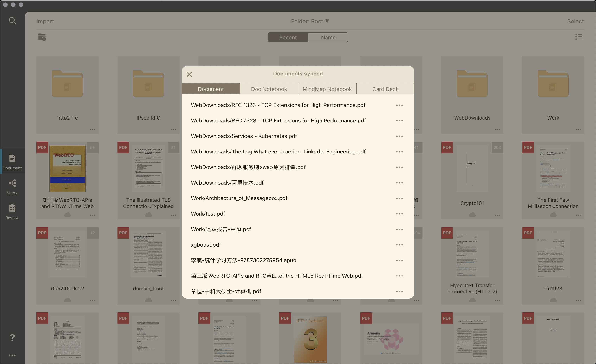This screenshot has height=364, width=596.
Task: Switch to list view icon
Action: tap(579, 37)
